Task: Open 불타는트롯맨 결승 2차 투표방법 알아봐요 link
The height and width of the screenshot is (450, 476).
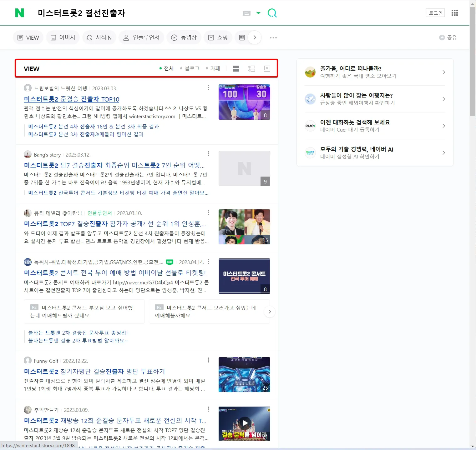Action: point(78,341)
